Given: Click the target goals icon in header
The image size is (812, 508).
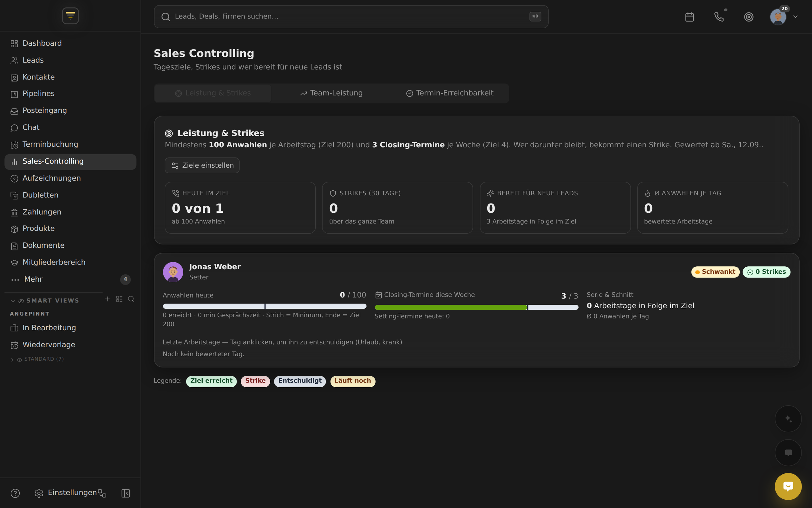Looking at the screenshot, I should [x=749, y=17].
